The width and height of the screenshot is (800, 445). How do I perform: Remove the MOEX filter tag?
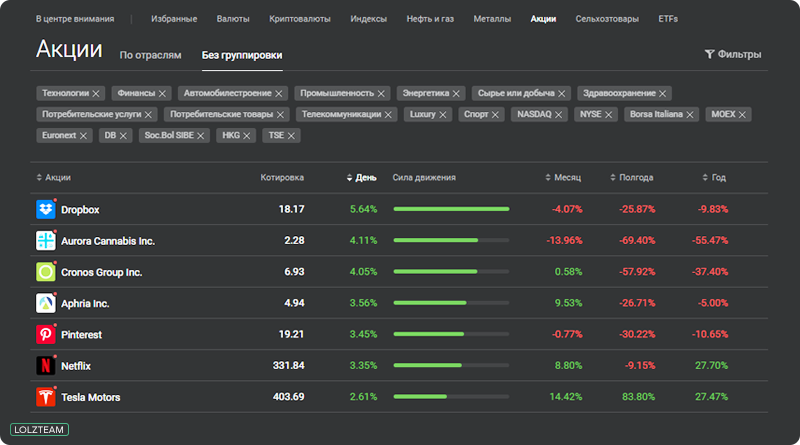click(742, 115)
